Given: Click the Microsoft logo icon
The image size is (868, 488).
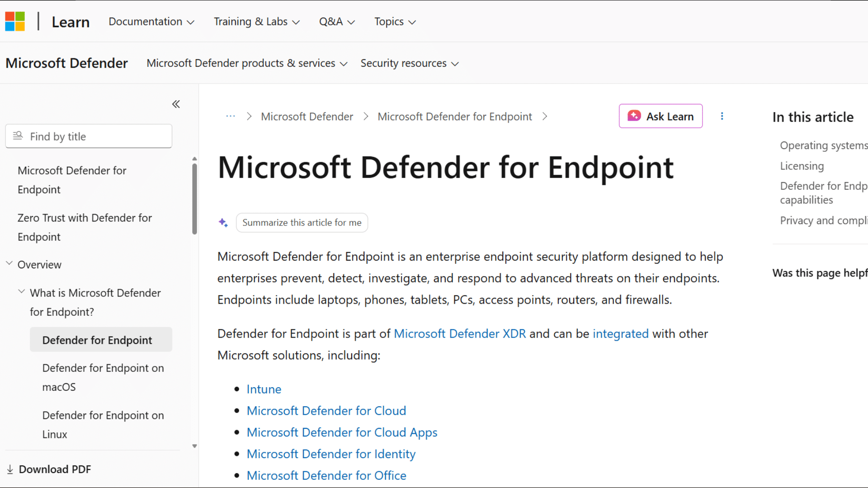Looking at the screenshot, I should click(15, 21).
